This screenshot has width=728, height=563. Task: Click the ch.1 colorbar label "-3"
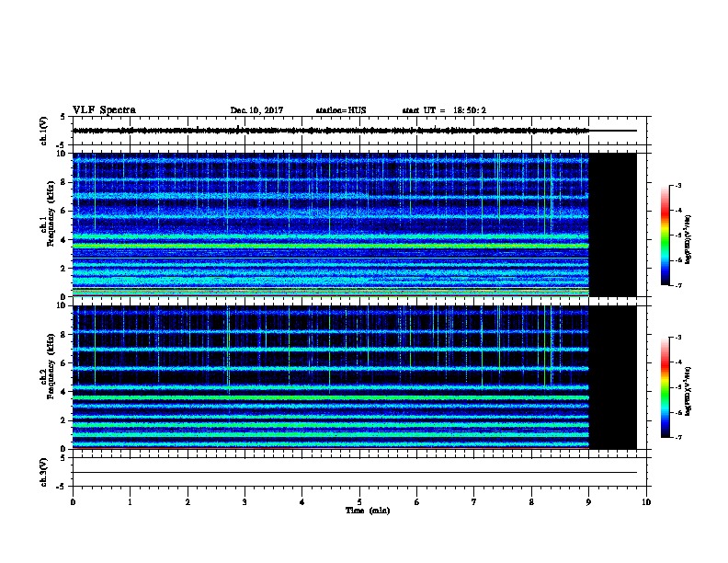point(677,185)
